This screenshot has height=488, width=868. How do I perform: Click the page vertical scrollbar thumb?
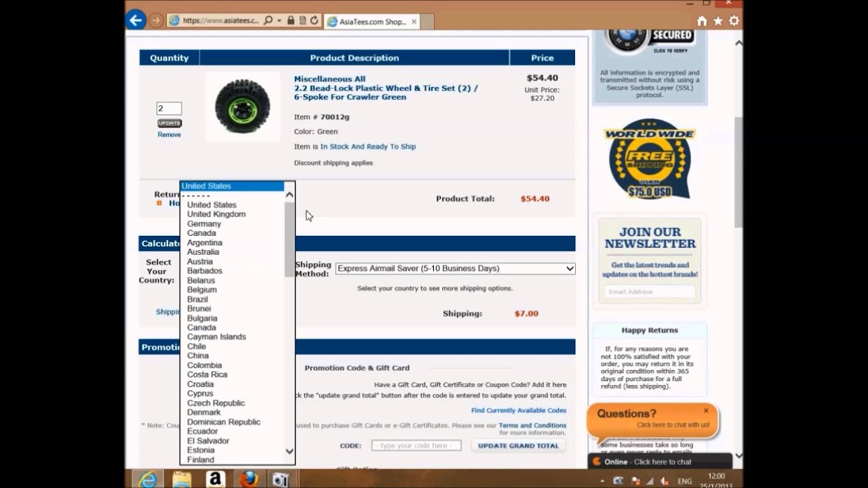738,172
